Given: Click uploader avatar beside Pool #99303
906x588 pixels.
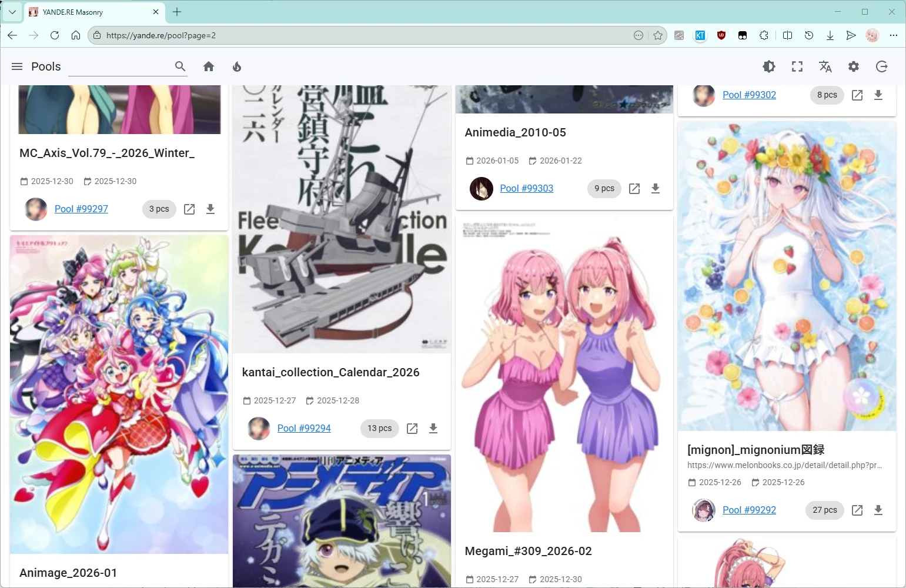Looking at the screenshot, I should point(482,188).
